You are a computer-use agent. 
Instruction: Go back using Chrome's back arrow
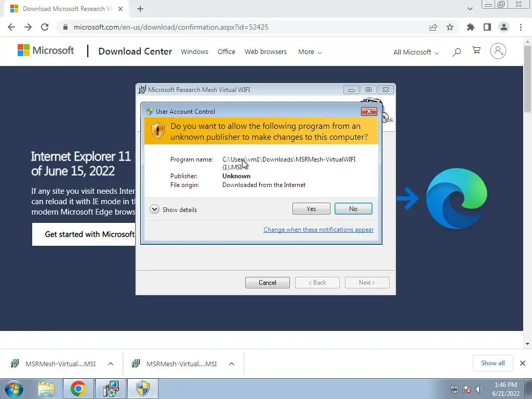click(11, 27)
